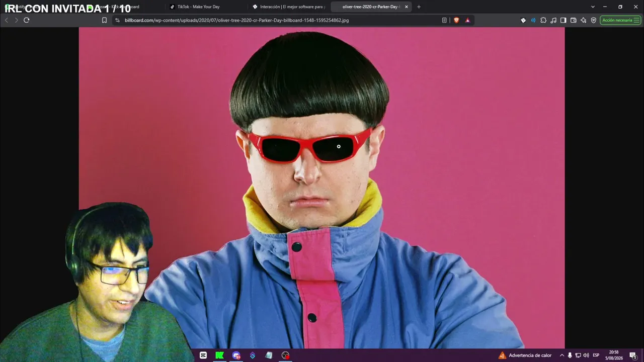Viewport: 644px width, 362px height.
Task: Go back to the previous page
Action: [x=6, y=20]
